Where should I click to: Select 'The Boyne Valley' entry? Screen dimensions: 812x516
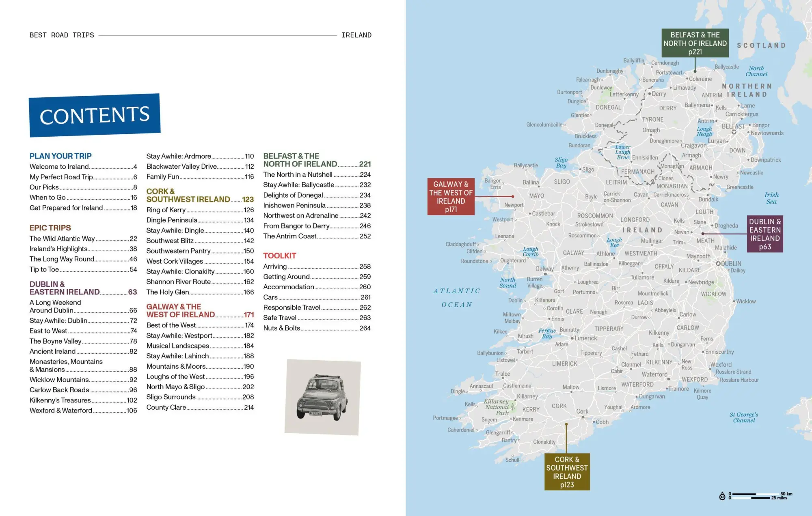(x=83, y=341)
